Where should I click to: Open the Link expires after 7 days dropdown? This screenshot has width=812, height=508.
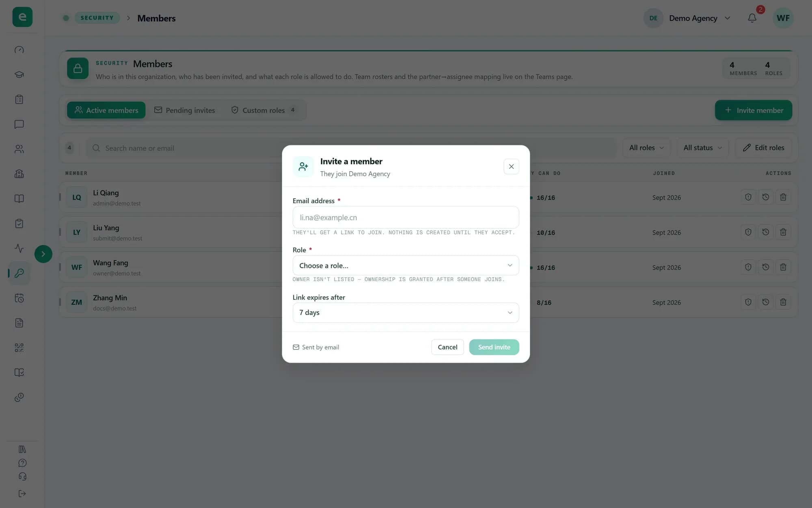click(x=406, y=313)
